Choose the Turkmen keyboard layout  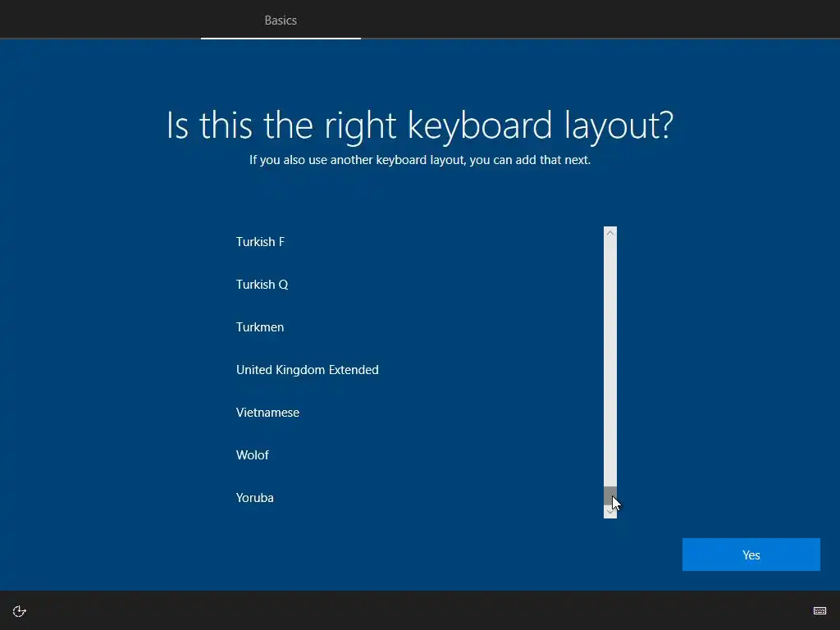pos(419,327)
